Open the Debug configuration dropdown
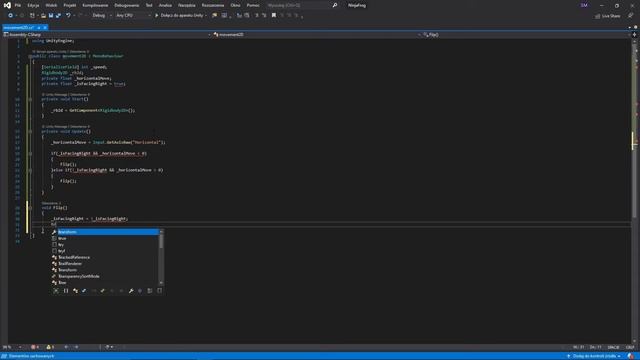Viewport: 640px width, 360px height. 102,16
